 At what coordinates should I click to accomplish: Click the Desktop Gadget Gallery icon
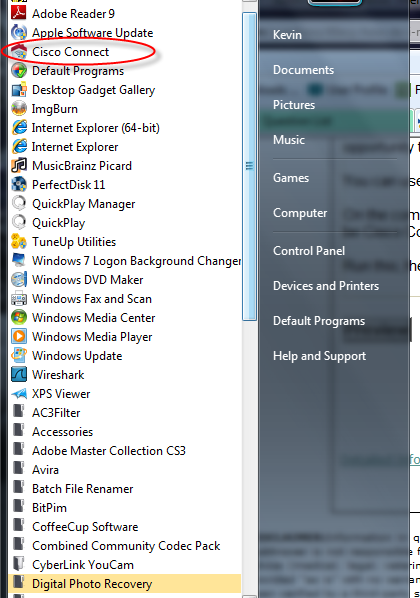point(18,90)
